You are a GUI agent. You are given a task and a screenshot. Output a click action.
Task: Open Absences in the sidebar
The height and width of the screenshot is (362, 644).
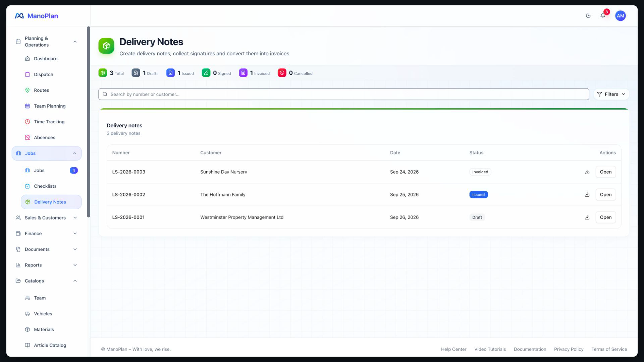click(x=51, y=137)
